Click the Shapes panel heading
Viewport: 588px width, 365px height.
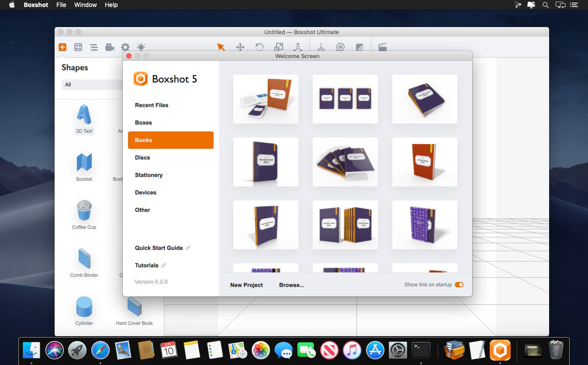pyautogui.click(x=75, y=68)
